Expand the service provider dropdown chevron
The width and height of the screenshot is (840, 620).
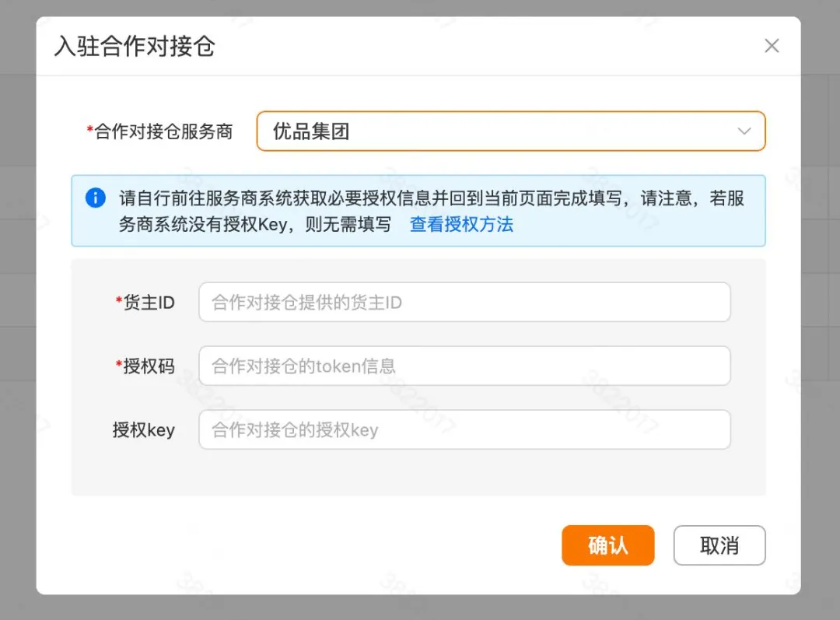[x=744, y=131]
